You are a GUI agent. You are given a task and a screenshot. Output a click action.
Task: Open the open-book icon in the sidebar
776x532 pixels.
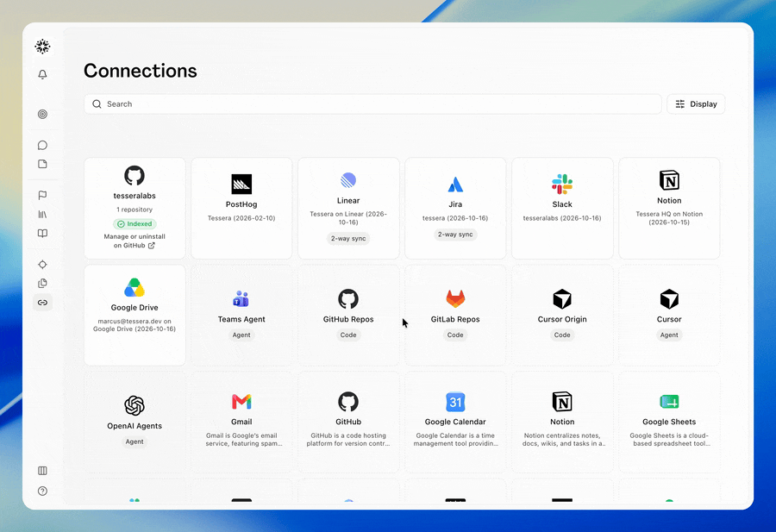tap(42, 233)
